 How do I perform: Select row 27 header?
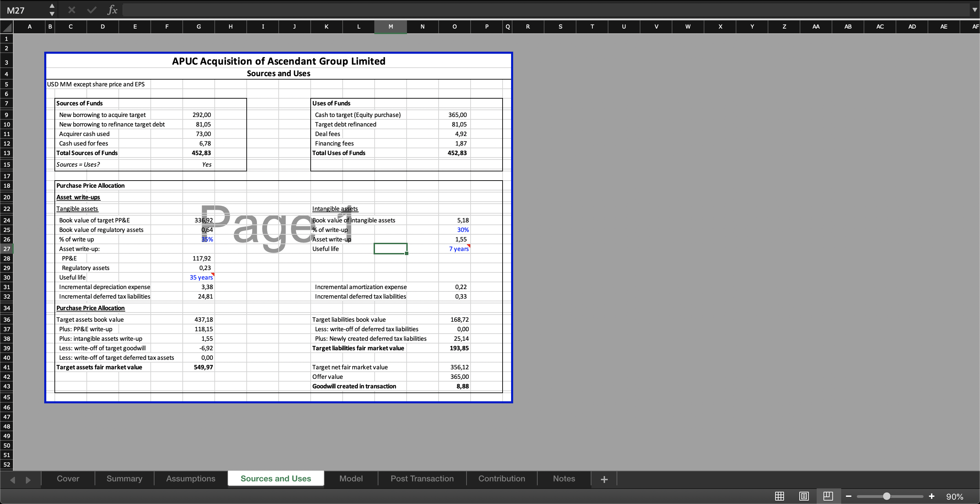click(x=6, y=249)
